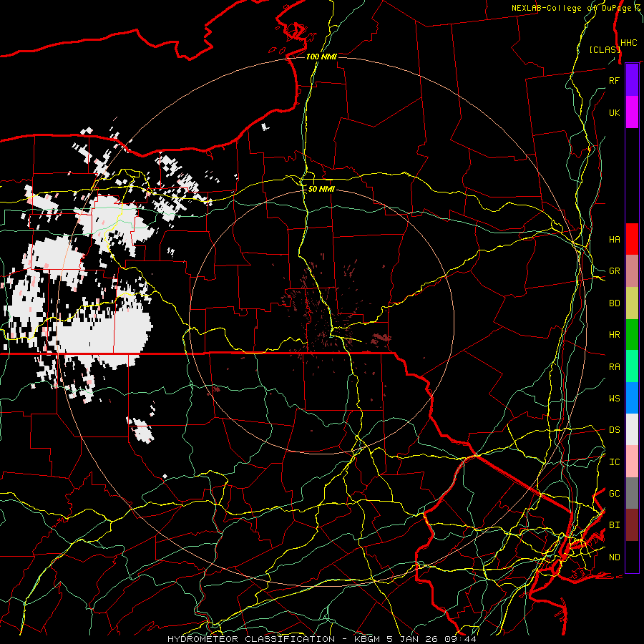Click the 'RF' legend label
This screenshot has width=644, height=644.
[614, 80]
